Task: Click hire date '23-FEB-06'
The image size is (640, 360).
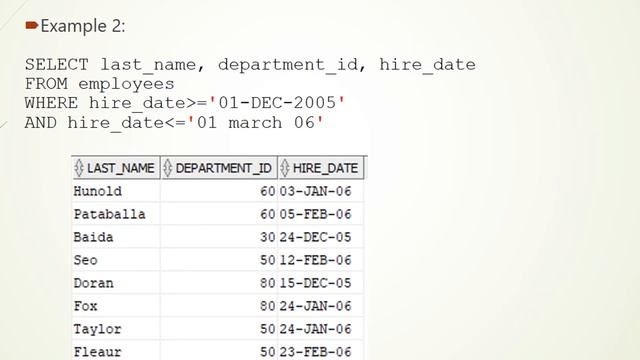Action: (x=316, y=352)
